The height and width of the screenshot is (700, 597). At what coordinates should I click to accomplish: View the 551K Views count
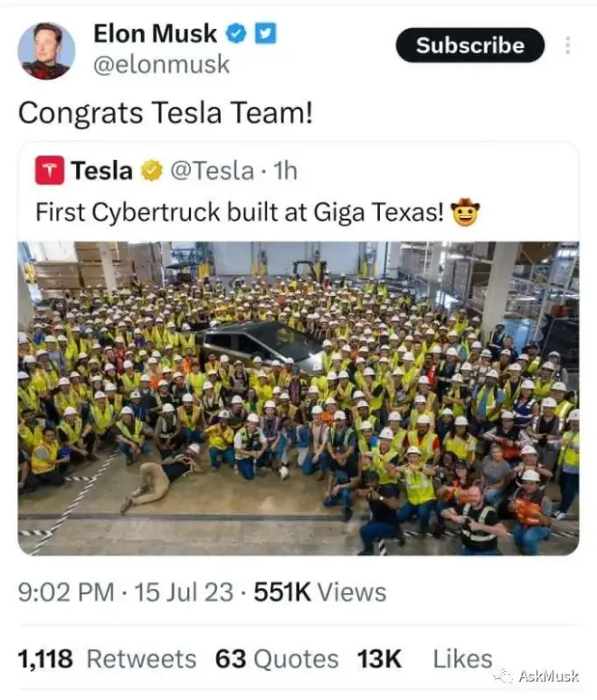320,592
